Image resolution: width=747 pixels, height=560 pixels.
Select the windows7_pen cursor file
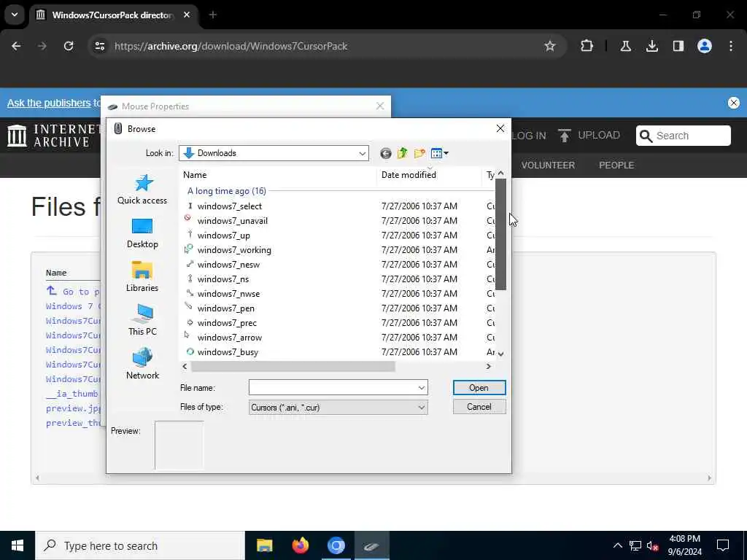[x=226, y=308]
